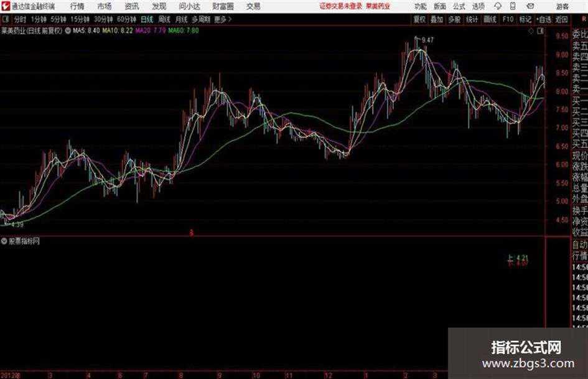Open the headset customer service icon
This screenshot has height=379, width=588.
click(498, 6)
